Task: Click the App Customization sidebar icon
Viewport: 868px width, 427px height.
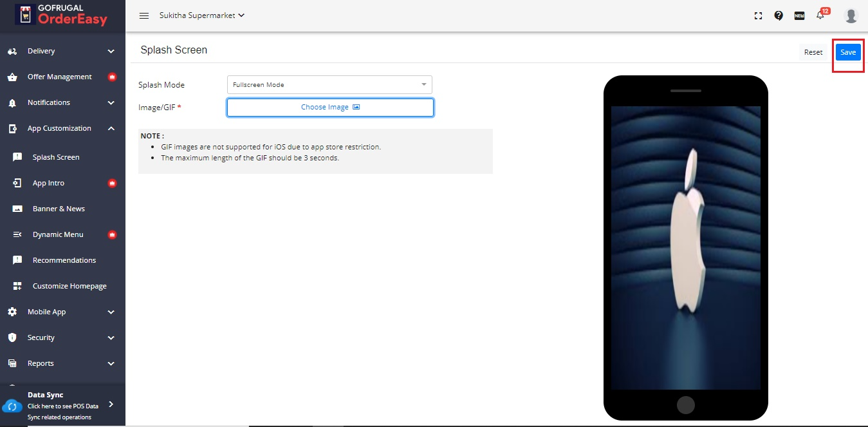Action: coord(12,128)
